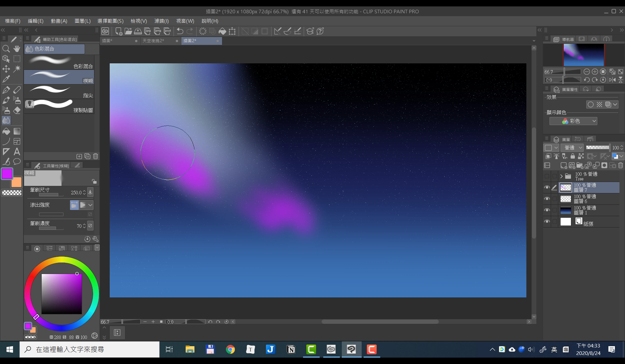
Task: Switch to the 天空夜晚2 document tab
Action: (154, 41)
